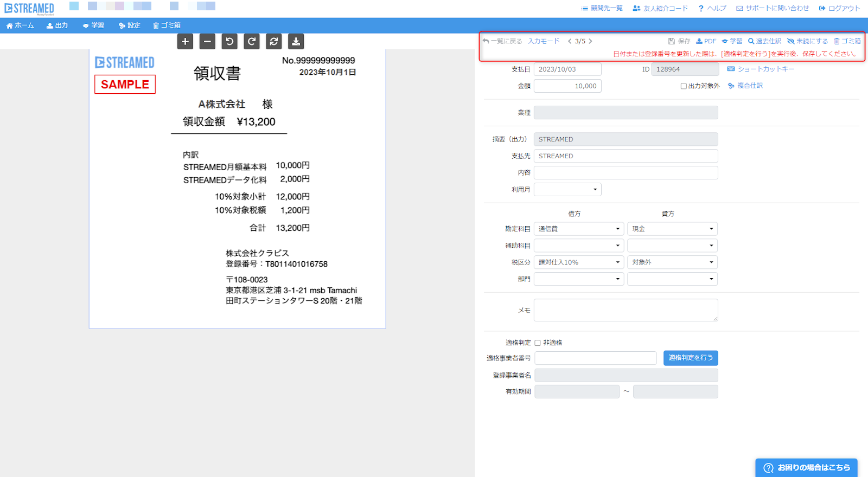The height and width of the screenshot is (477, 868).
Task: Zoom in on receipt with plus icon
Action: 185,41
